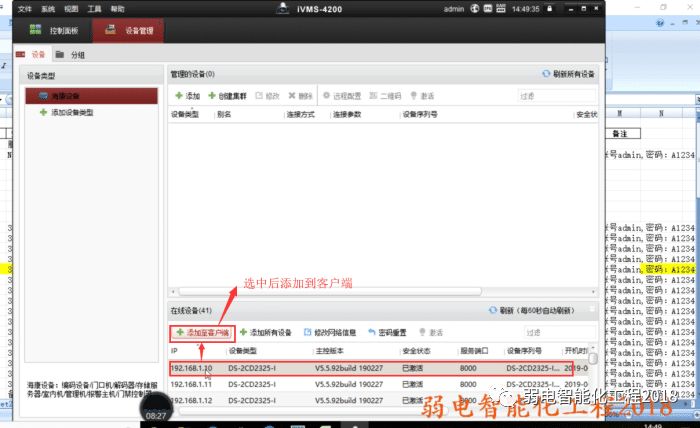Image resolution: width=700 pixels, height=428 pixels.
Task: Click the 删除 delete toolbar item
Action: pos(300,96)
